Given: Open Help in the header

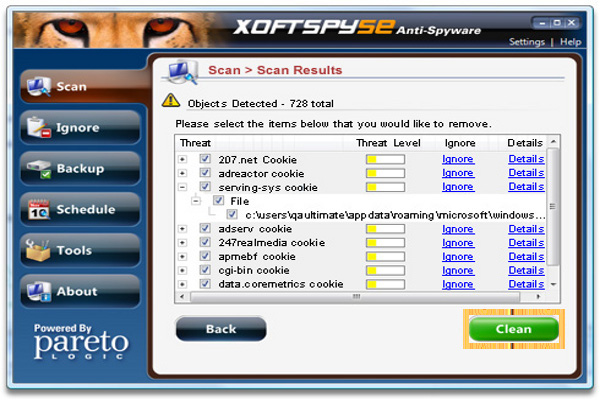Looking at the screenshot, I should tap(571, 42).
